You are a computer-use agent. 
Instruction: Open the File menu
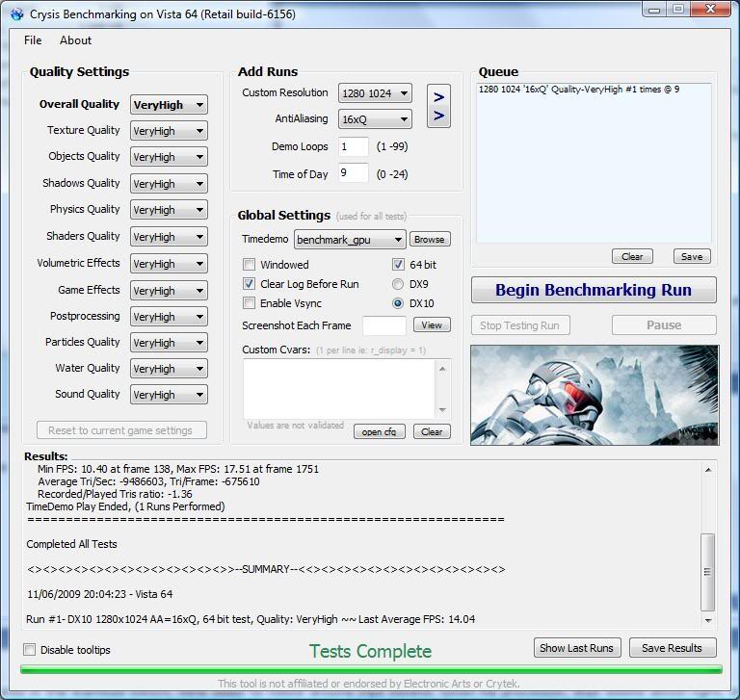click(33, 40)
